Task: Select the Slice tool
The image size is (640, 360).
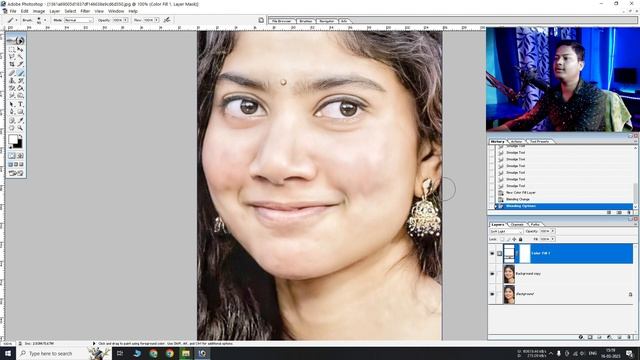Action: pyautogui.click(x=20, y=65)
